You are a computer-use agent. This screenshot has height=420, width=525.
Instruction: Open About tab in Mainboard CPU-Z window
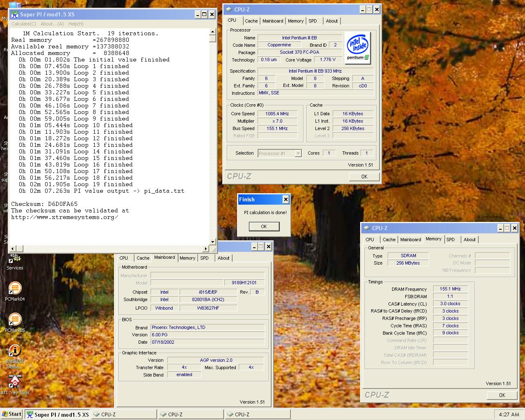224,258
